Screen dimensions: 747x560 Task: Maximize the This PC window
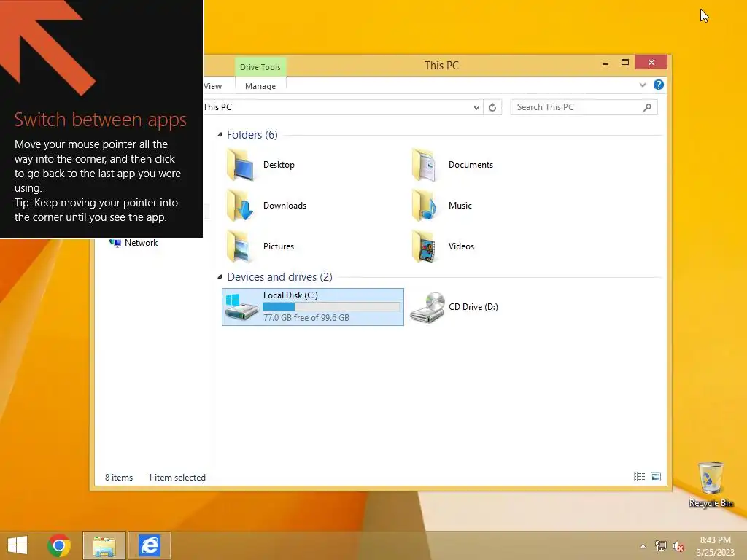pos(625,63)
